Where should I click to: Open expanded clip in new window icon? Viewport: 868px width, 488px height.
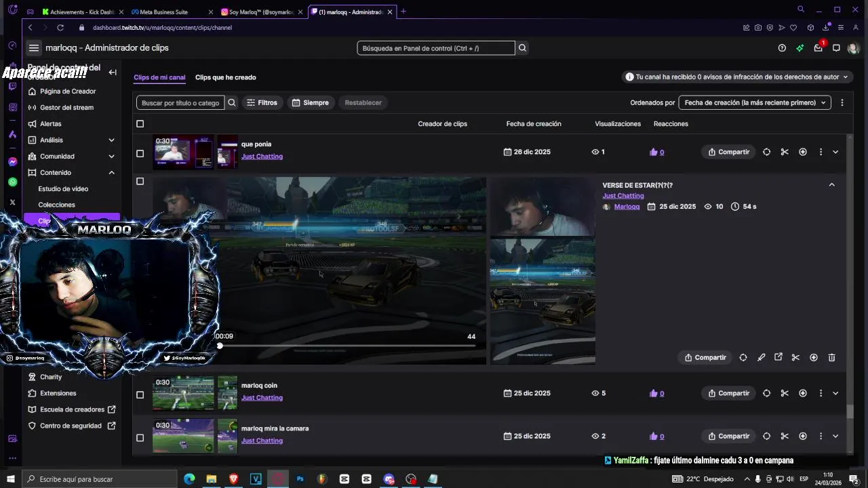pyautogui.click(x=778, y=358)
